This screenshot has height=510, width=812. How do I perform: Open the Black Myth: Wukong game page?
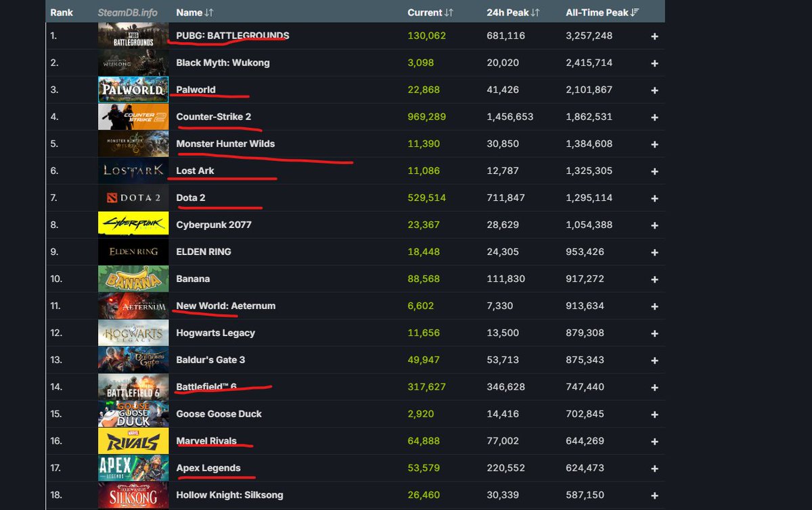(x=223, y=62)
